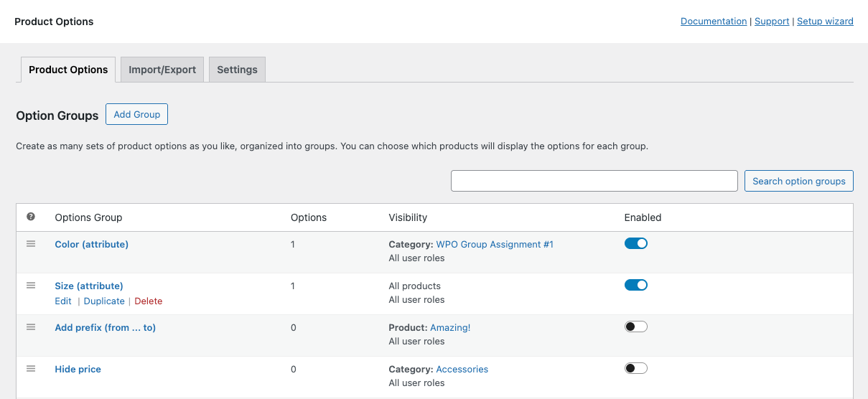Open the Documentation link
This screenshot has height=399, width=868.
tap(713, 22)
